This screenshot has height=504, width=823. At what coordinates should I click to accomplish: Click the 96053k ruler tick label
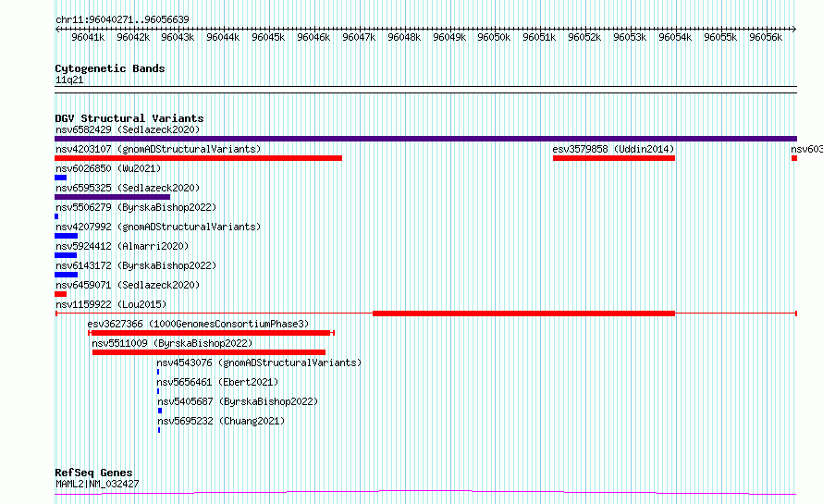(x=630, y=37)
